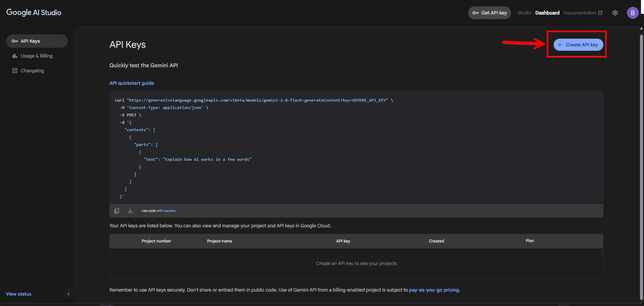The height and width of the screenshot is (306, 644).
Task: Click the external-link icon next to Documentation
Action: (600, 13)
